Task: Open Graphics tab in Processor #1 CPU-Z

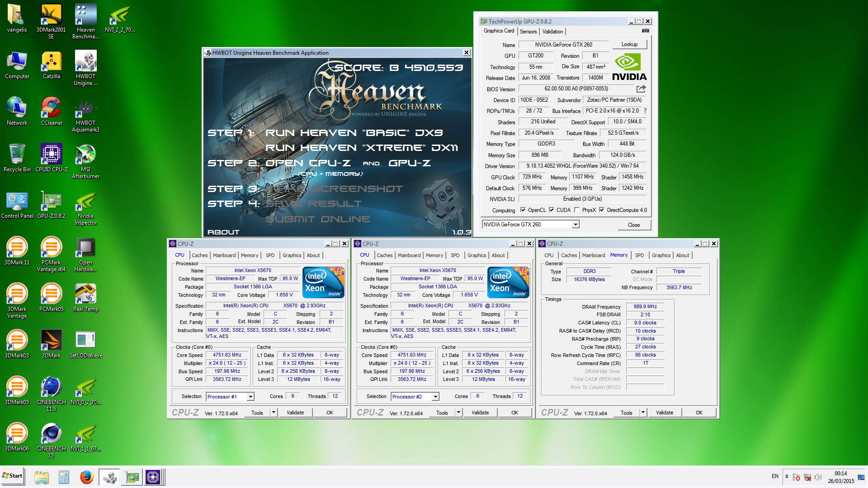Action: (292, 255)
